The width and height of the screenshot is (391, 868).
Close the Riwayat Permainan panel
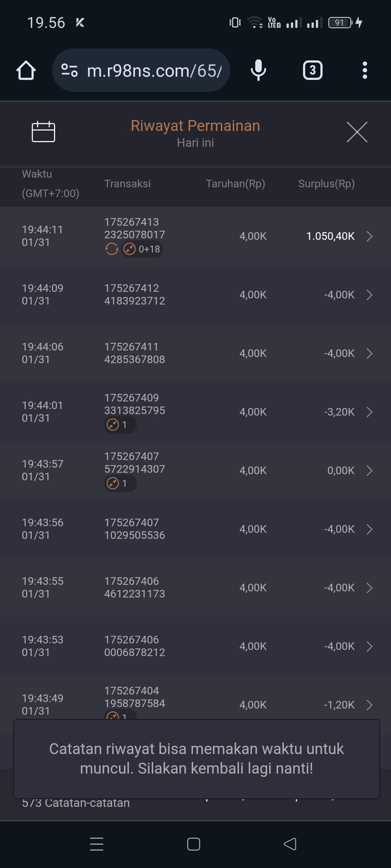[357, 132]
